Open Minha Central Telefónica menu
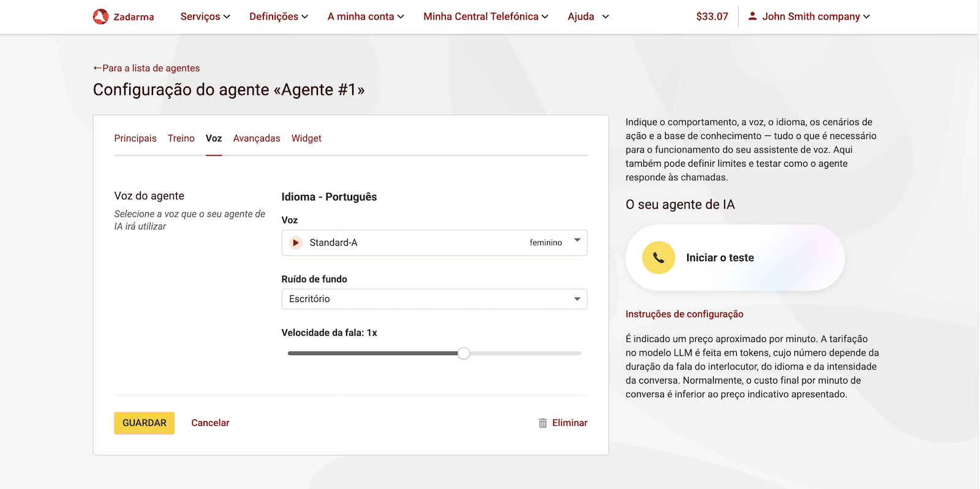This screenshot has height=489, width=980. (x=486, y=17)
